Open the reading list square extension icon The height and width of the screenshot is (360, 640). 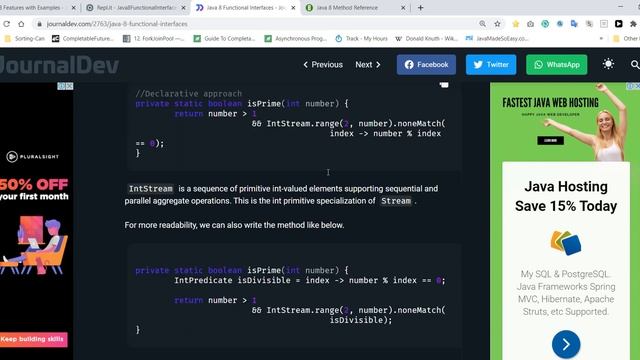(x=604, y=24)
